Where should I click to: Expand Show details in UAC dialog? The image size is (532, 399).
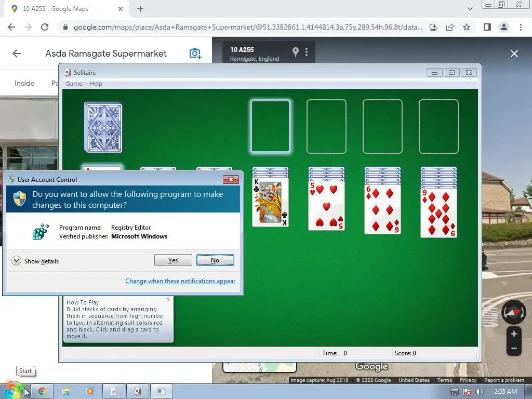(x=35, y=261)
